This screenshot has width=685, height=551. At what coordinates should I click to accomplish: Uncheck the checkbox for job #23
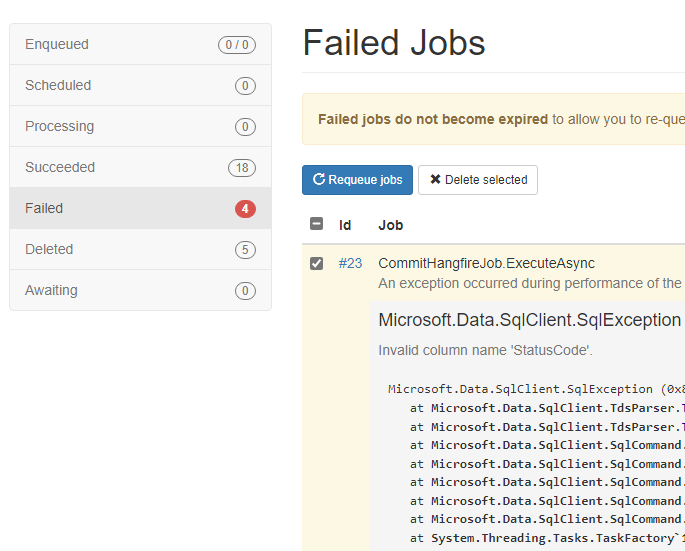pyautogui.click(x=316, y=263)
